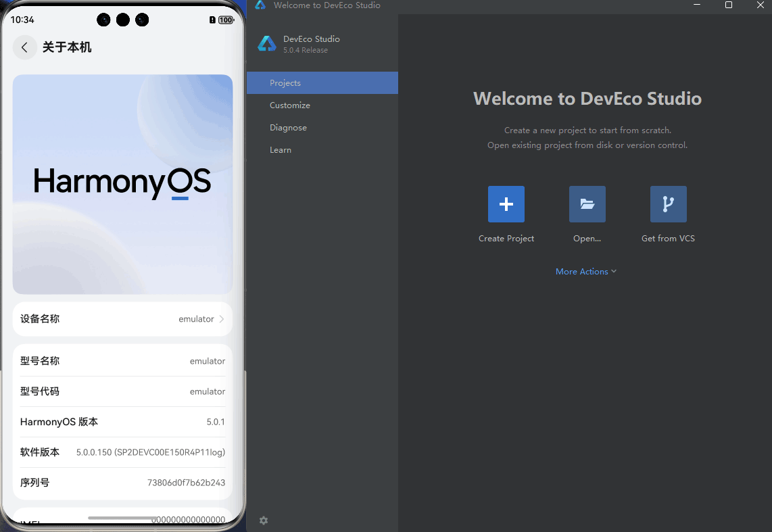The width and height of the screenshot is (772, 532).
Task: Tap the 序列号 row
Action: click(x=122, y=483)
